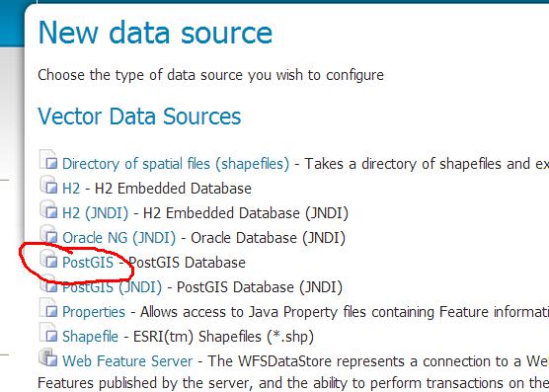The width and height of the screenshot is (549, 392).
Task: Click the Vector Data Sources heading
Action: click(139, 117)
